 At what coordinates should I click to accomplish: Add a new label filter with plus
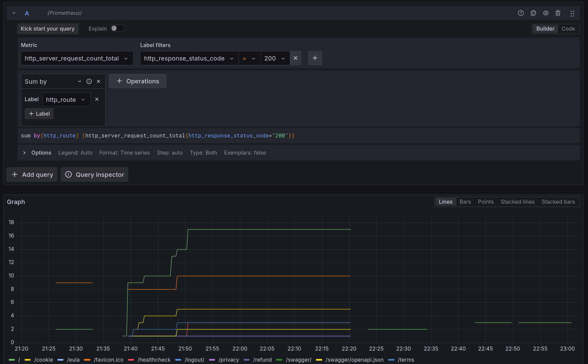click(x=315, y=58)
